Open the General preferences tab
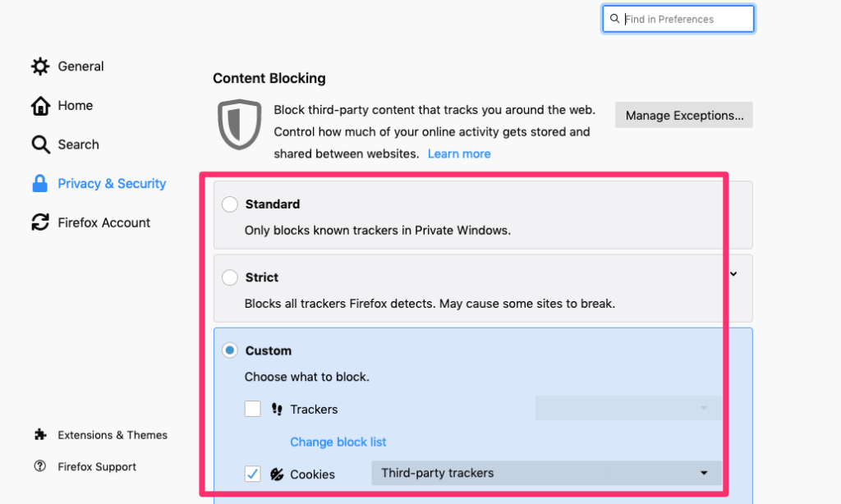Viewport: 841px width, 504px height. (x=80, y=66)
